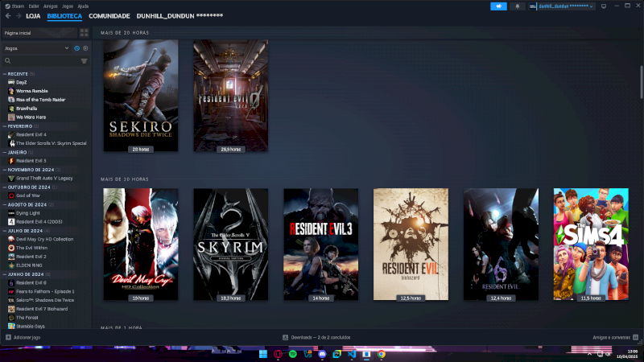Open advanced filters icon in search bar
The image size is (644, 362).
coord(85,60)
